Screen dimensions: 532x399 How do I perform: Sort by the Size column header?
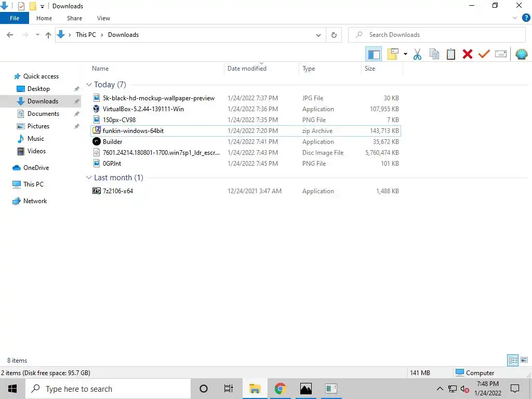[382, 68]
